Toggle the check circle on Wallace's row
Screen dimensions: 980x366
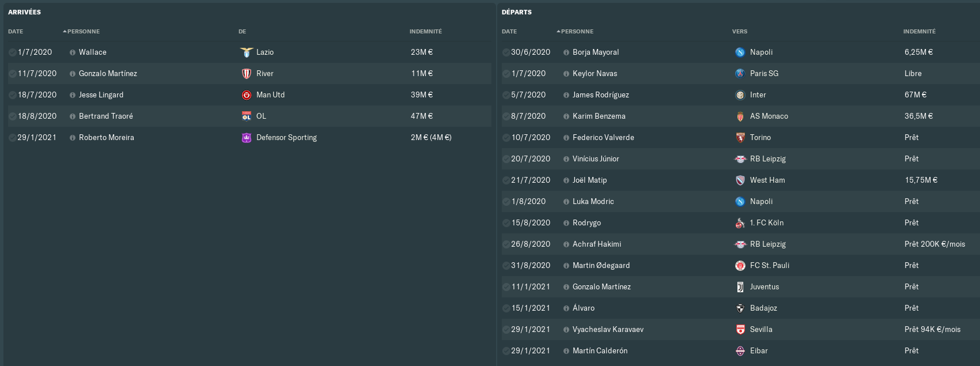13,52
